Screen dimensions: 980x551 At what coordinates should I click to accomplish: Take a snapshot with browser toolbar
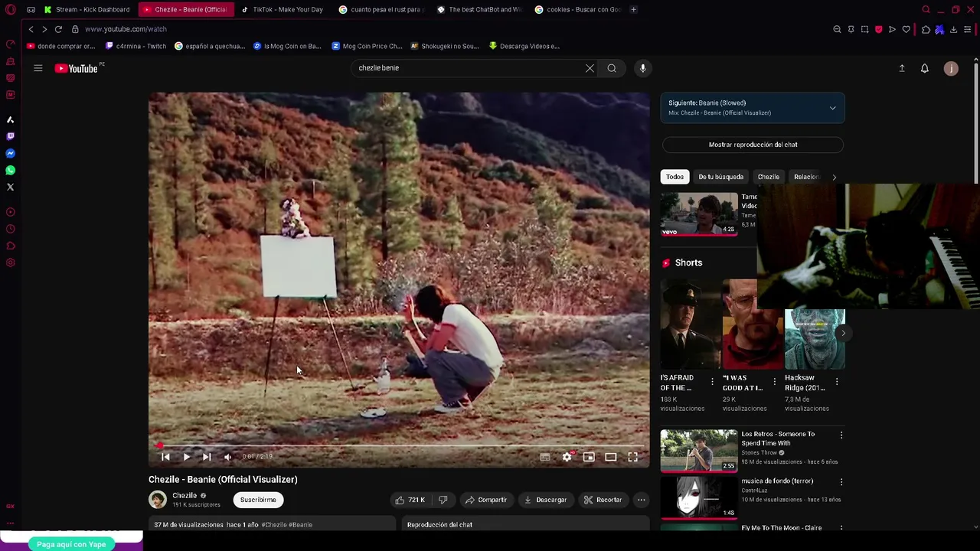[864, 29]
